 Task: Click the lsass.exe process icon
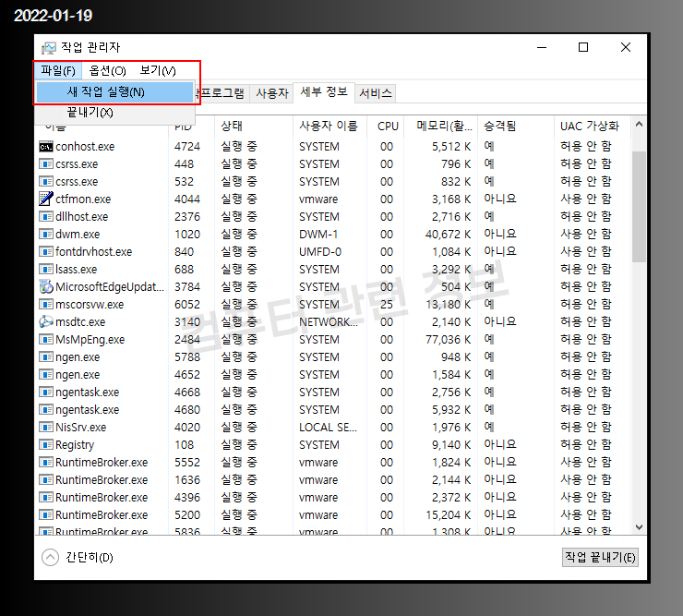[x=46, y=269]
